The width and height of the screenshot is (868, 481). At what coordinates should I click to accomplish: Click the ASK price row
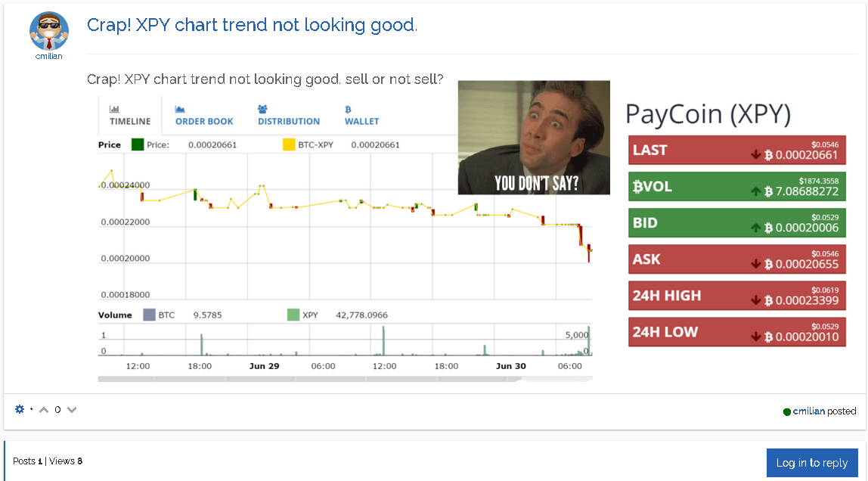(736, 259)
